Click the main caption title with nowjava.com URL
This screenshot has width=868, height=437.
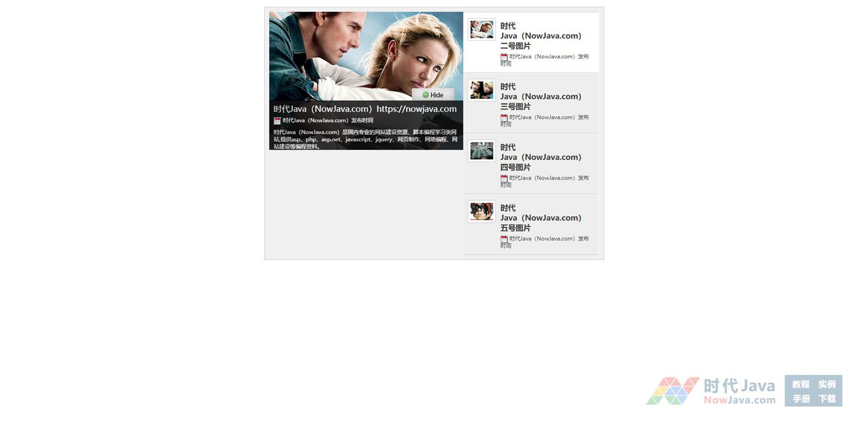[x=365, y=109]
